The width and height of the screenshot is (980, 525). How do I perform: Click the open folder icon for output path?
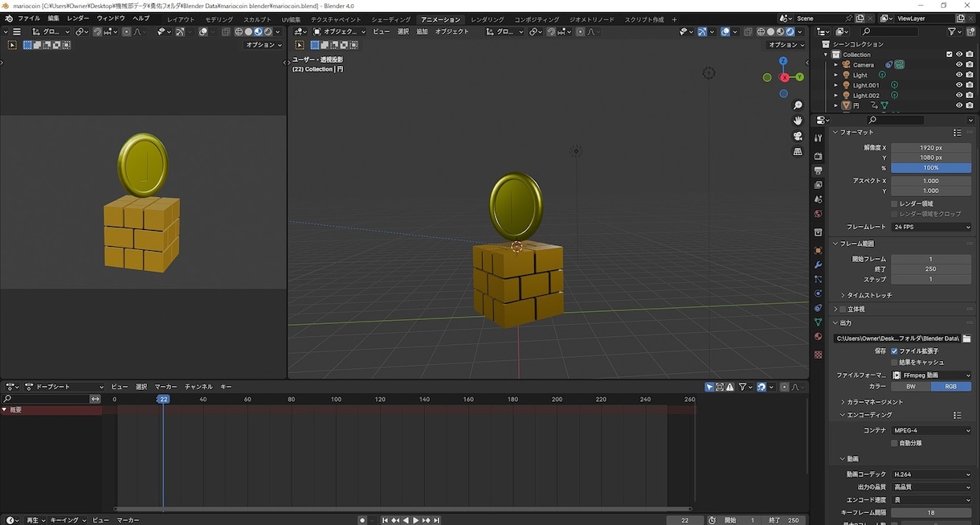pos(966,338)
